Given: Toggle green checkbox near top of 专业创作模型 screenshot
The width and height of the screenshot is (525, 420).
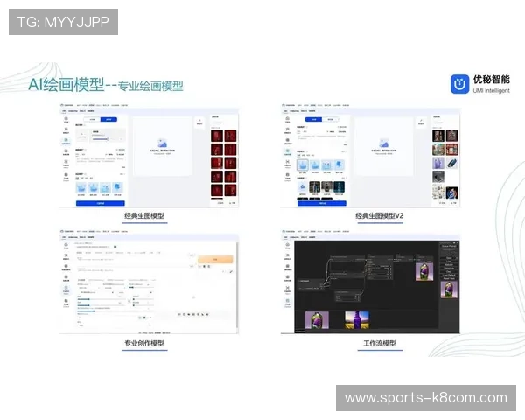Looking at the screenshot, I should [x=115, y=247].
